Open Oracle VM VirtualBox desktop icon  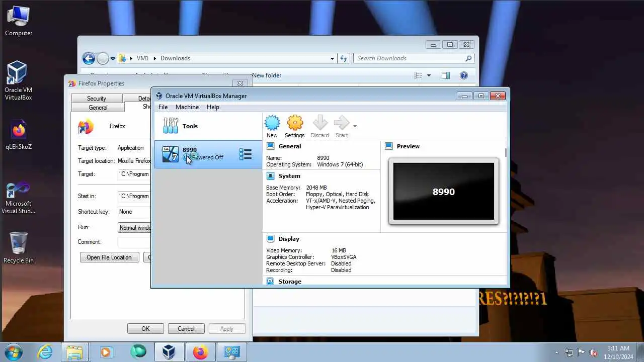(19, 80)
